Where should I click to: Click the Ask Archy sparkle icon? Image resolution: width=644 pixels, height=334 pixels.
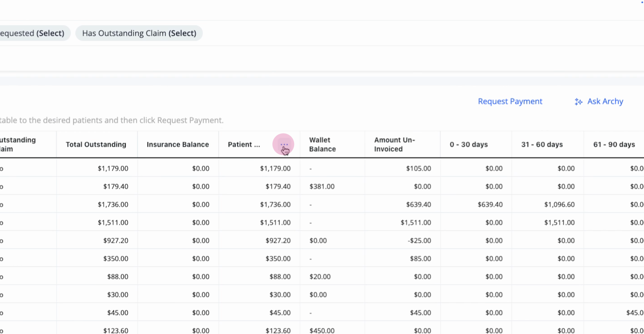click(578, 102)
